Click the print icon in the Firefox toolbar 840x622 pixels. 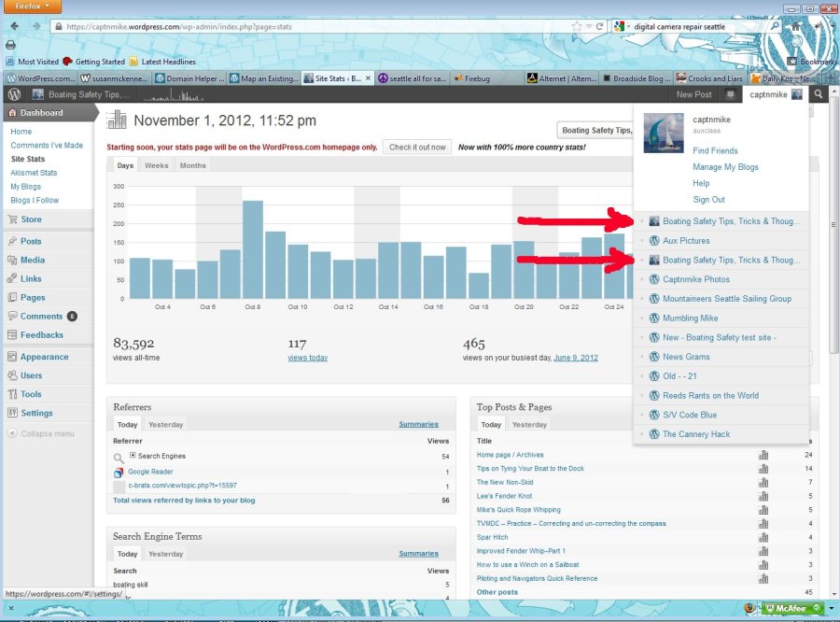(x=10, y=44)
